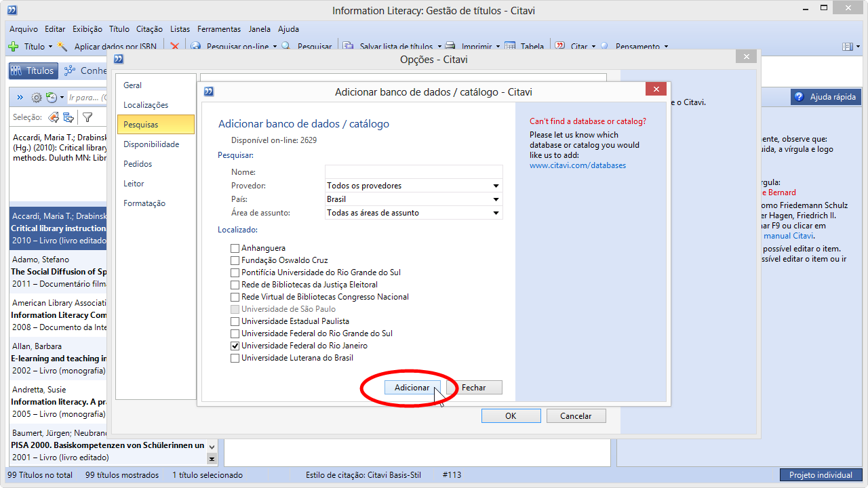The height and width of the screenshot is (488, 868).
Task: Click the red X delete icon
Action: 174,47
